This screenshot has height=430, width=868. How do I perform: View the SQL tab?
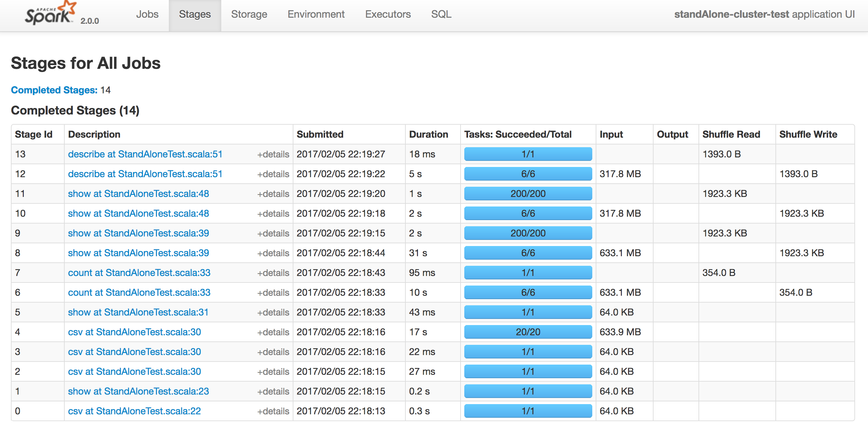point(441,14)
